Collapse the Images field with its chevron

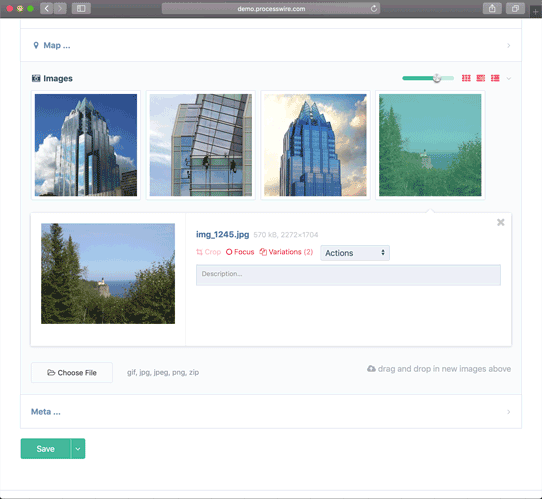pos(508,78)
